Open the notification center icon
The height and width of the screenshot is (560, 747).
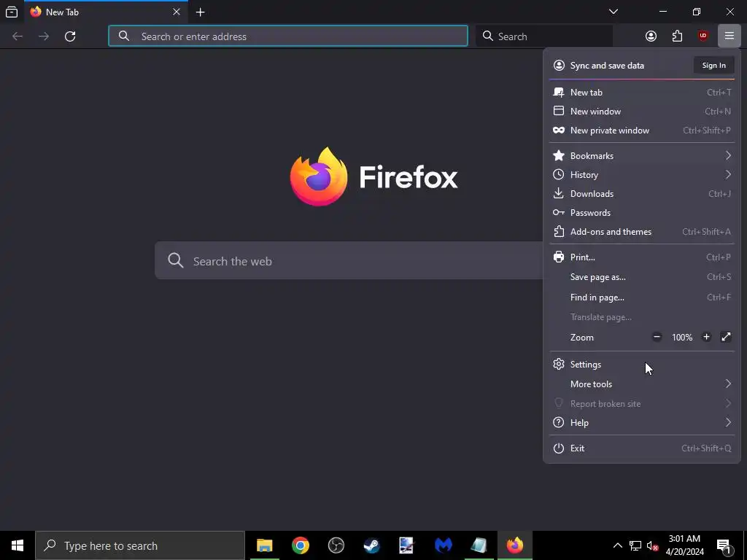click(724, 545)
